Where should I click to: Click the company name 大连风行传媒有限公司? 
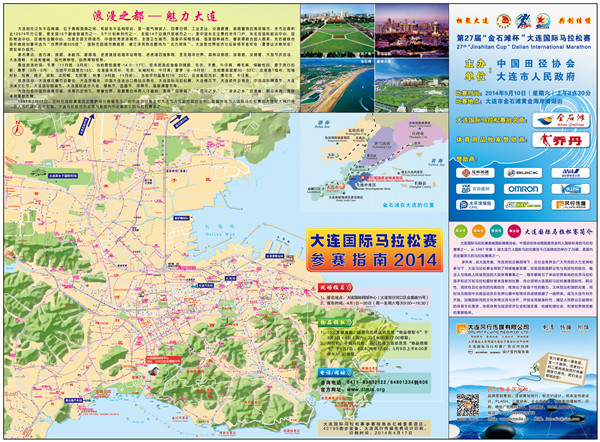click(x=499, y=328)
